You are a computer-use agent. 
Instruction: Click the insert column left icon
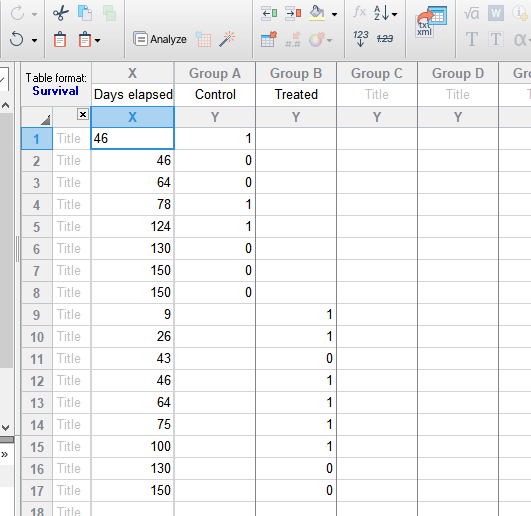tap(269, 14)
